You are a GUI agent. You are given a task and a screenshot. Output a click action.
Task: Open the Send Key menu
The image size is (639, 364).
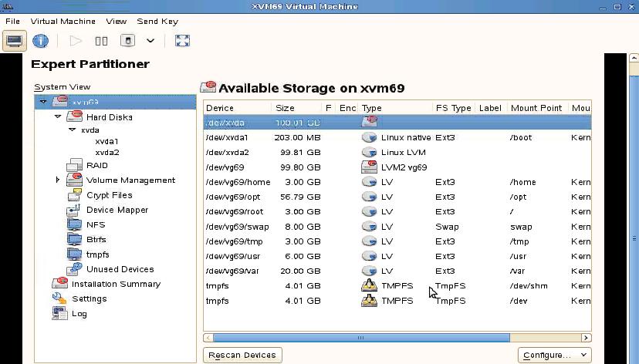157,22
